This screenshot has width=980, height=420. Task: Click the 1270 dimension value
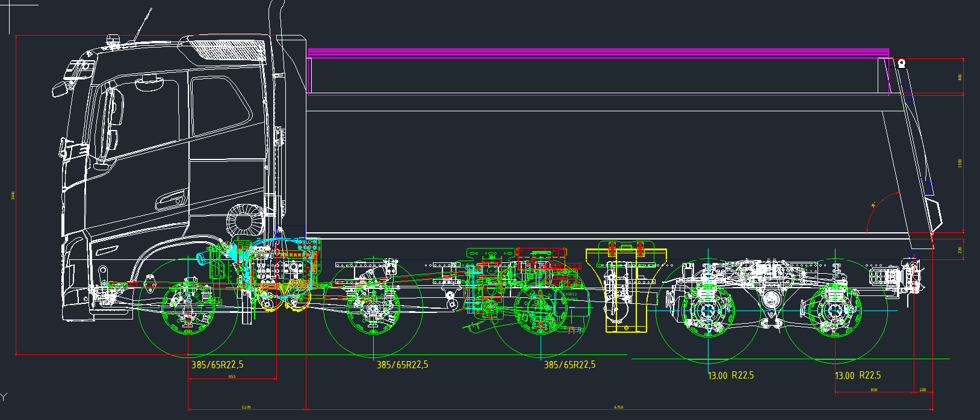pos(246,407)
